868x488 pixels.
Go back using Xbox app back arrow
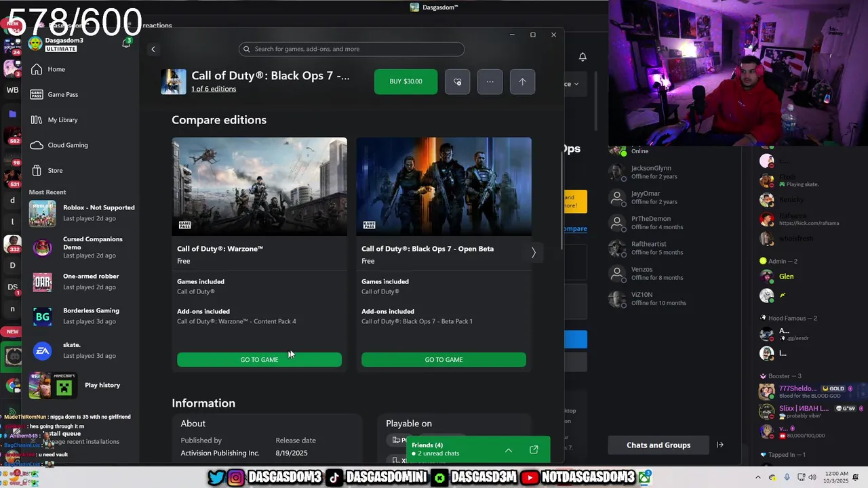(153, 49)
